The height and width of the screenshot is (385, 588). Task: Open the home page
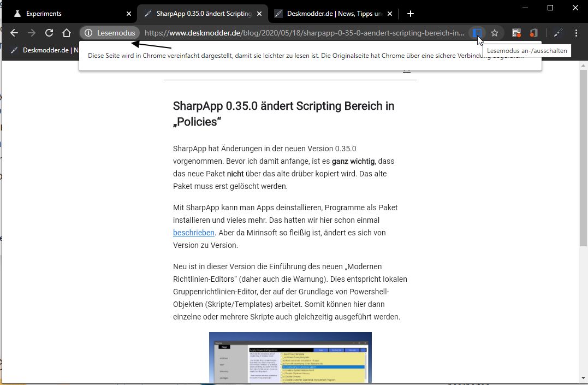tap(67, 33)
